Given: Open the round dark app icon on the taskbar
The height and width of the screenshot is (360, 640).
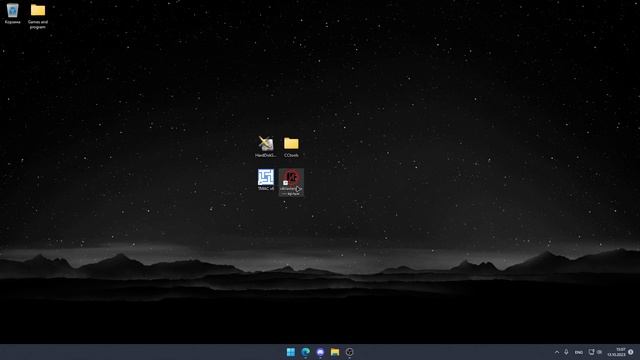Looking at the screenshot, I should (x=349, y=352).
